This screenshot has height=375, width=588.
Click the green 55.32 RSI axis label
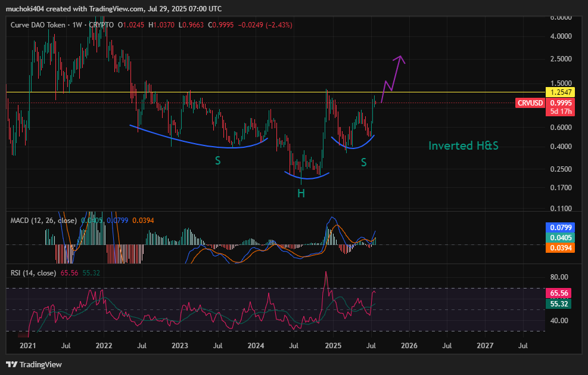pos(559,303)
